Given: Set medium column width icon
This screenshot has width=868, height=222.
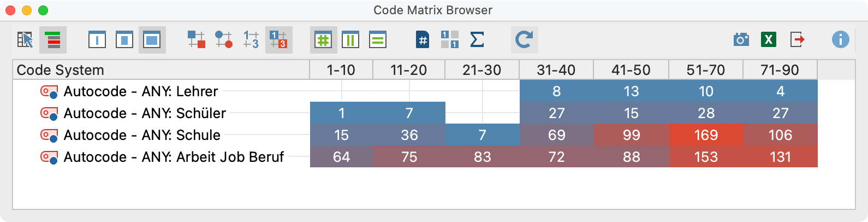Looking at the screenshot, I should point(124,40).
